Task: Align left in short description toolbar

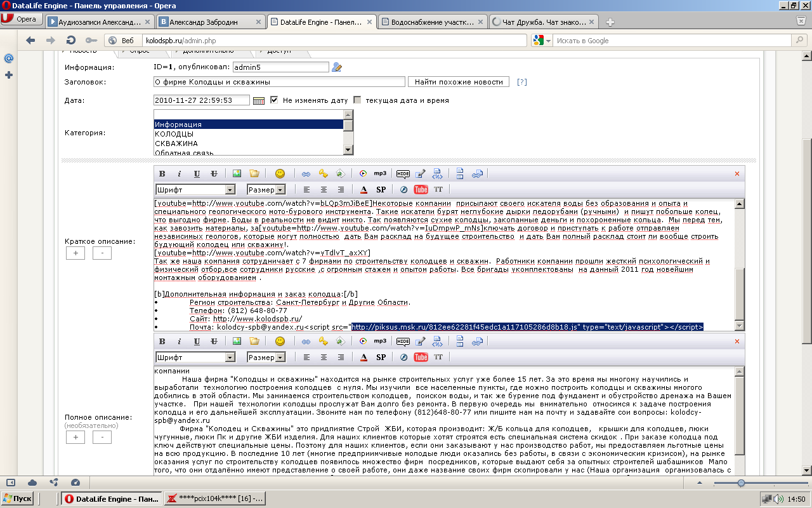Action: (306, 189)
